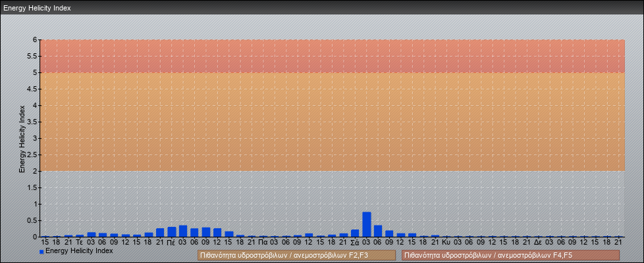The width and height of the screenshot is (644, 263).
Task: Click the y-axis value 4.5
Action: 32,89
